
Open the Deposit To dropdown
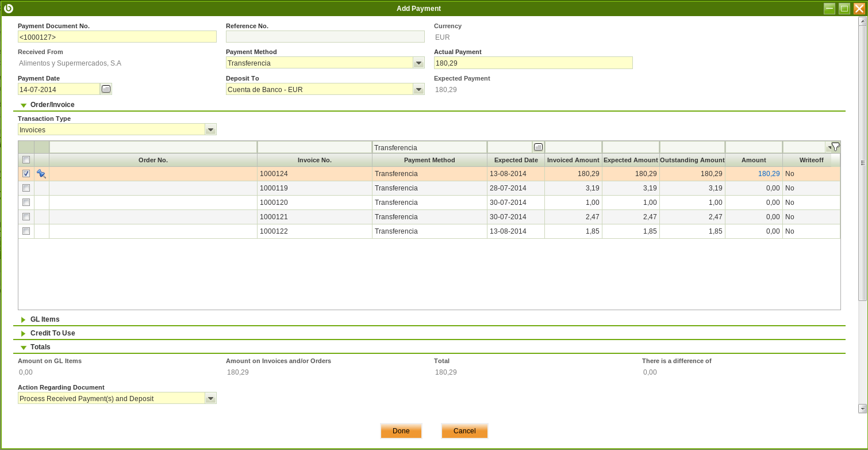click(418, 89)
